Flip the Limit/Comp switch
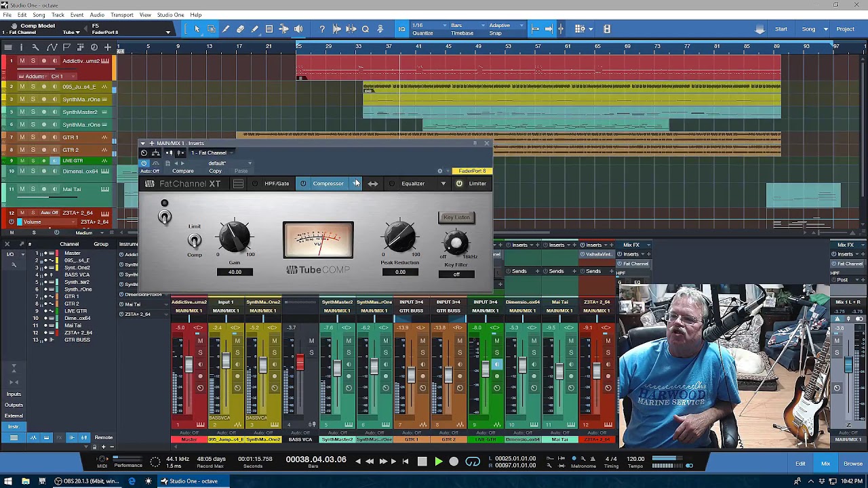The height and width of the screenshot is (488, 868). [195, 241]
